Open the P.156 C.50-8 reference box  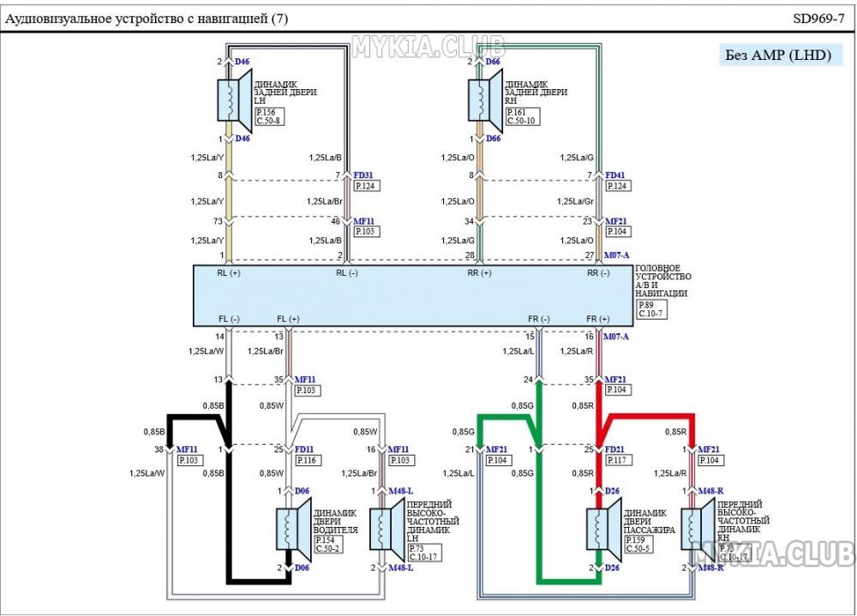click(x=269, y=116)
